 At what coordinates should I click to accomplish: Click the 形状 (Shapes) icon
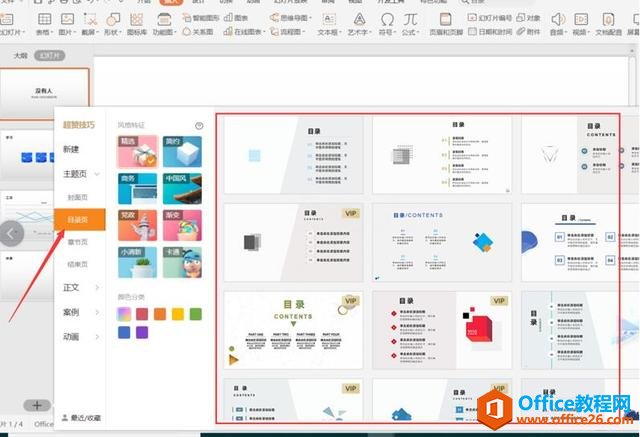click(x=116, y=20)
